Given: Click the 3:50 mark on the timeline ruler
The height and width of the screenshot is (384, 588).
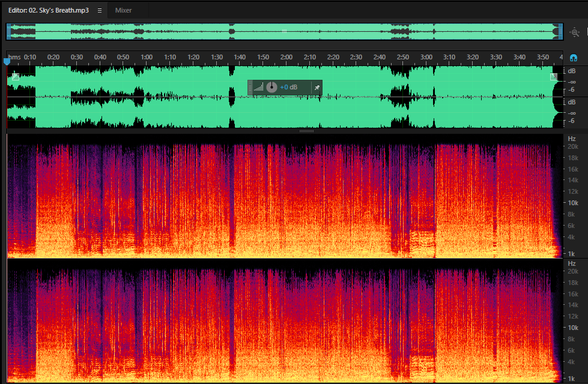Looking at the screenshot, I should click(542, 58).
